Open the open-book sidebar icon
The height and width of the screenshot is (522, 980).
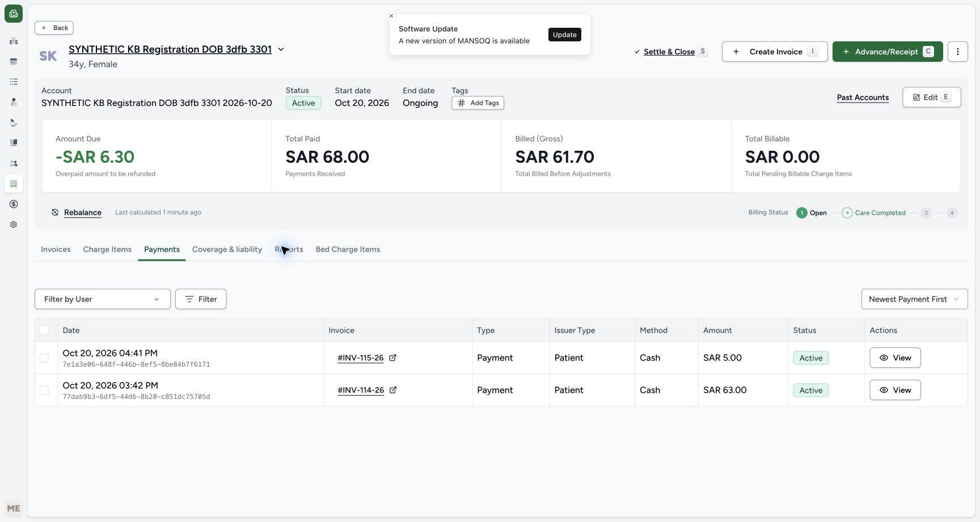[14, 143]
